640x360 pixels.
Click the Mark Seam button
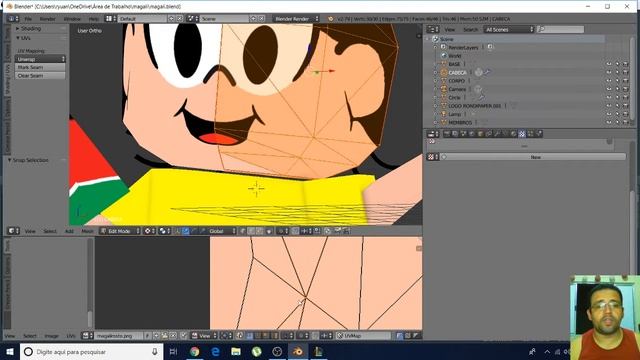[40, 67]
